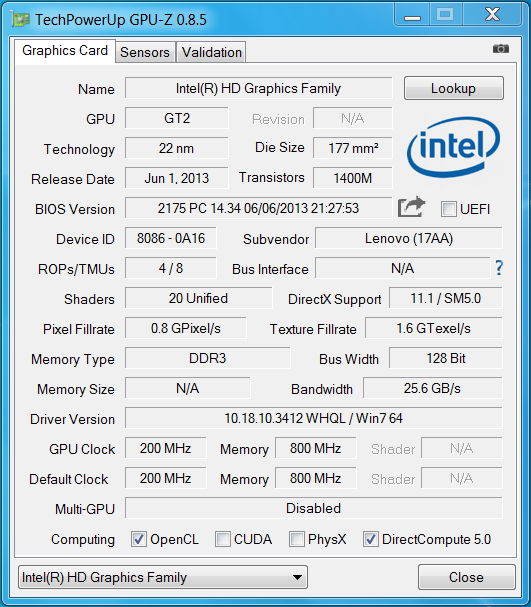Click the Bus Interface question mark icon
This screenshot has height=607, width=531.
coord(499,268)
